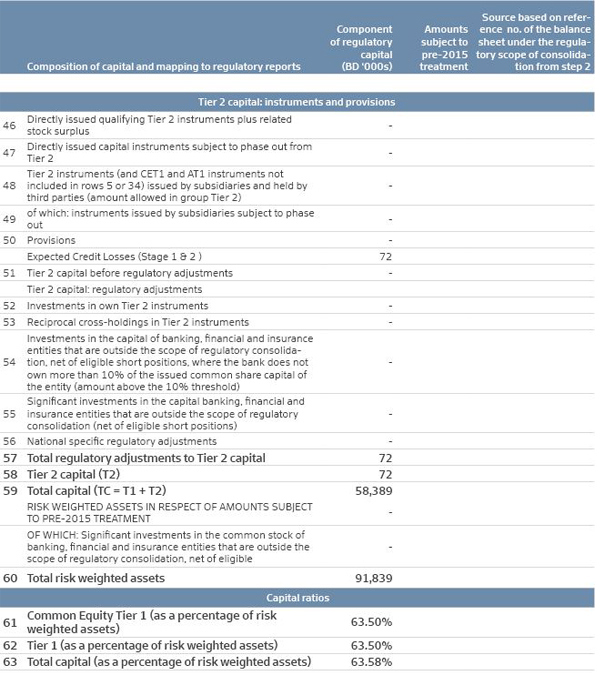Click Composition of capital and mapping header
The height and width of the screenshot is (673, 595).
164,67
